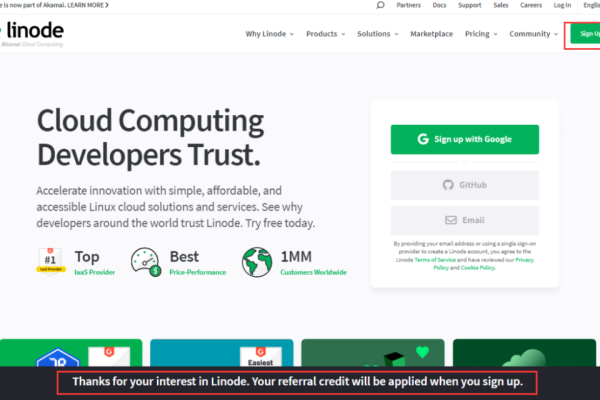Click the globe Customers Worldwide icon
600x400 pixels.
257,262
